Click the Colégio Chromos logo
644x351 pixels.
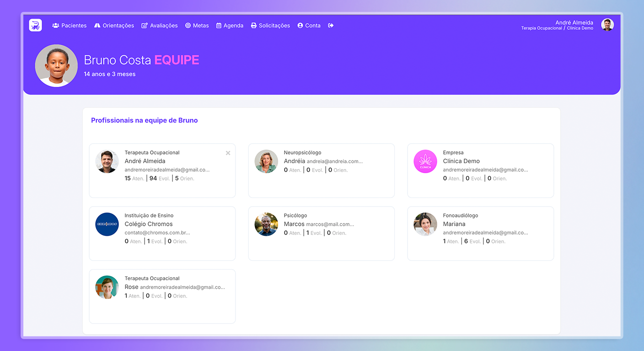tap(107, 224)
